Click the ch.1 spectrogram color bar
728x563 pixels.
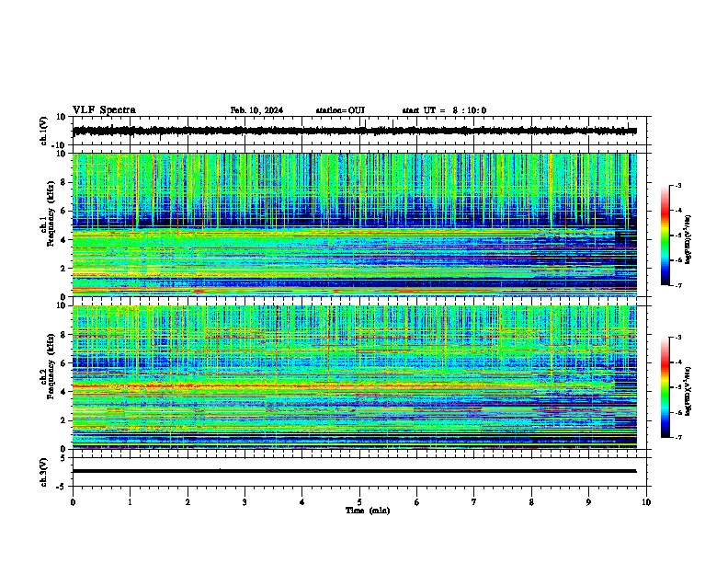(665, 236)
